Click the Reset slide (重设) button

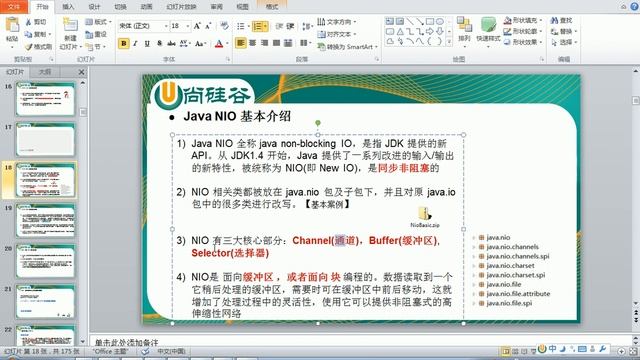pyautogui.click(x=96, y=34)
